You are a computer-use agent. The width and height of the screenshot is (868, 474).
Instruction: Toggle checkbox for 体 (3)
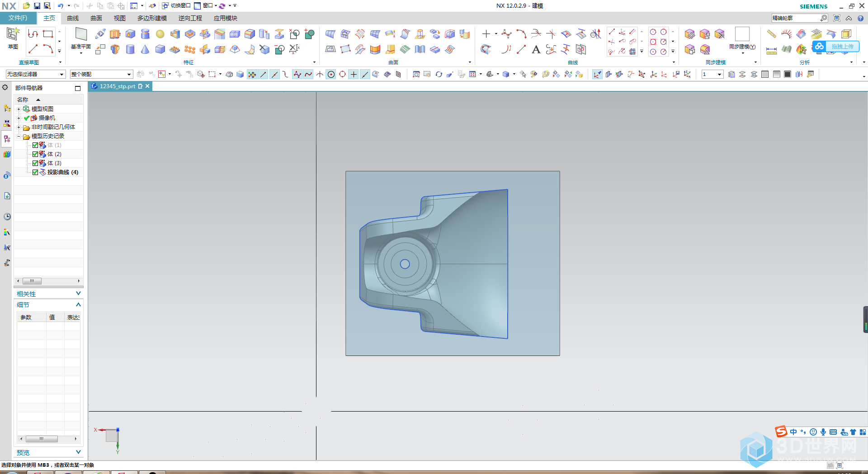point(35,163)
